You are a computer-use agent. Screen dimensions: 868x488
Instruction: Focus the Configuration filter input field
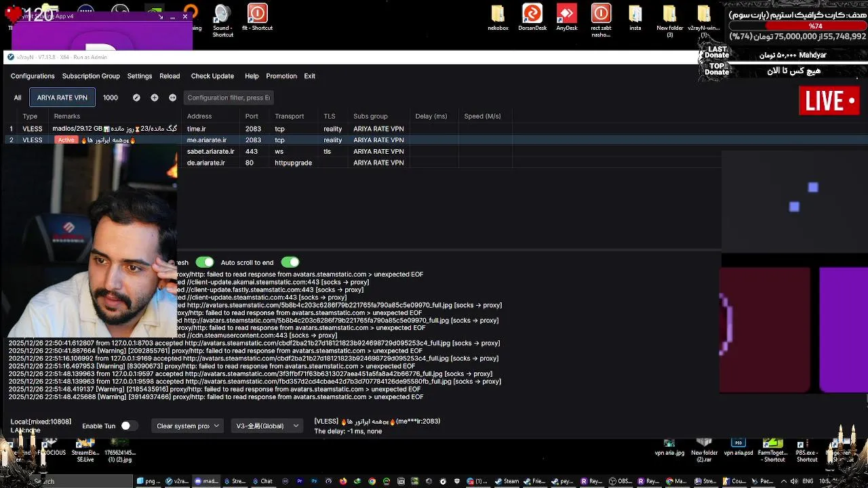[x=229, y=98]
